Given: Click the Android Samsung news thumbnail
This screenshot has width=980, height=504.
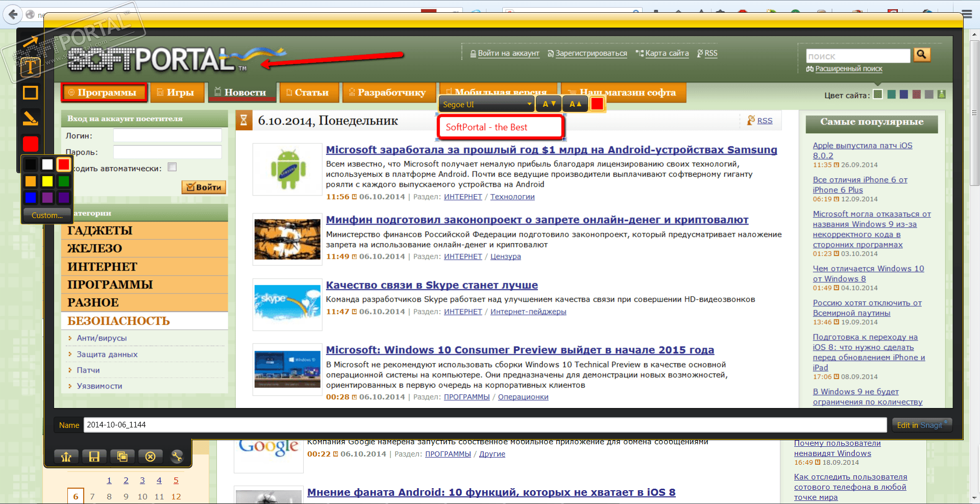Looking at the screenshot, I should pos(288,170).
